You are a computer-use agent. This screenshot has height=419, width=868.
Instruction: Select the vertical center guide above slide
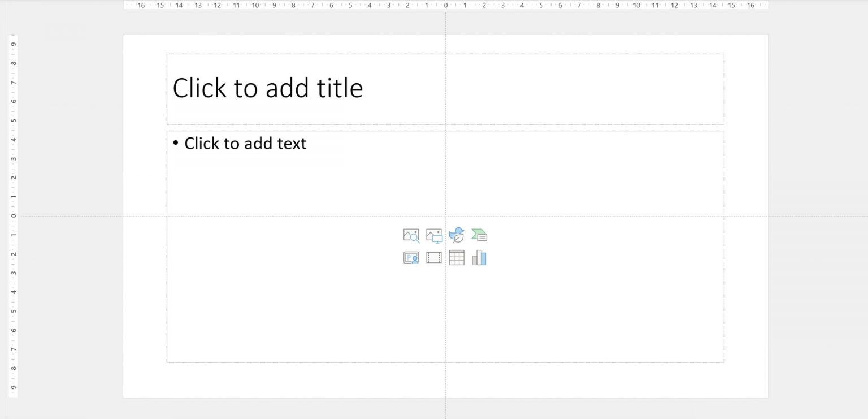point(445,23)
